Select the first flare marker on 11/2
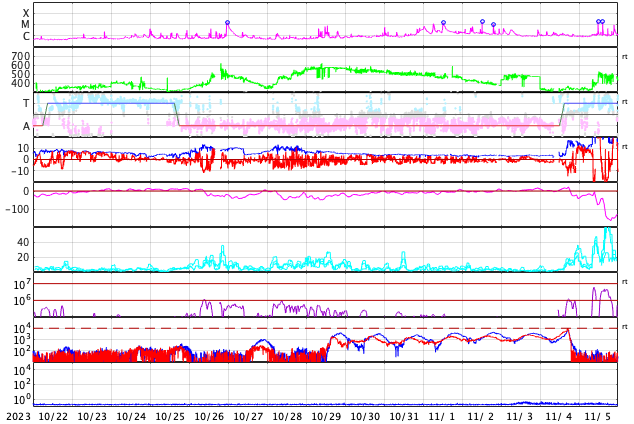Image resolution: width=634 pixels, height=424 pixels. pos(482,21)
